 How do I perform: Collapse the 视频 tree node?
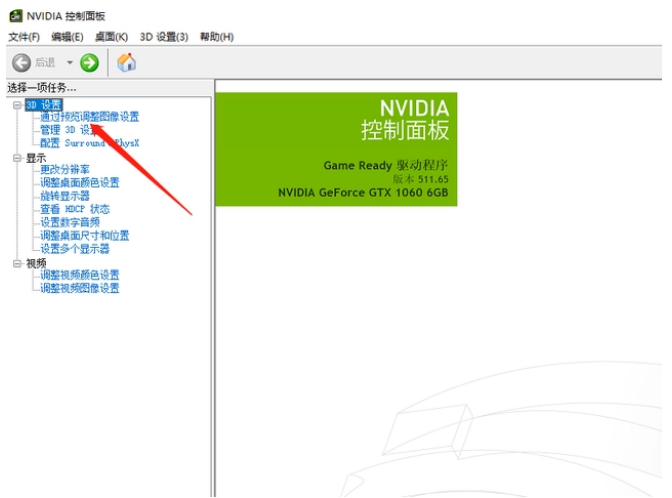pos(17,264)
